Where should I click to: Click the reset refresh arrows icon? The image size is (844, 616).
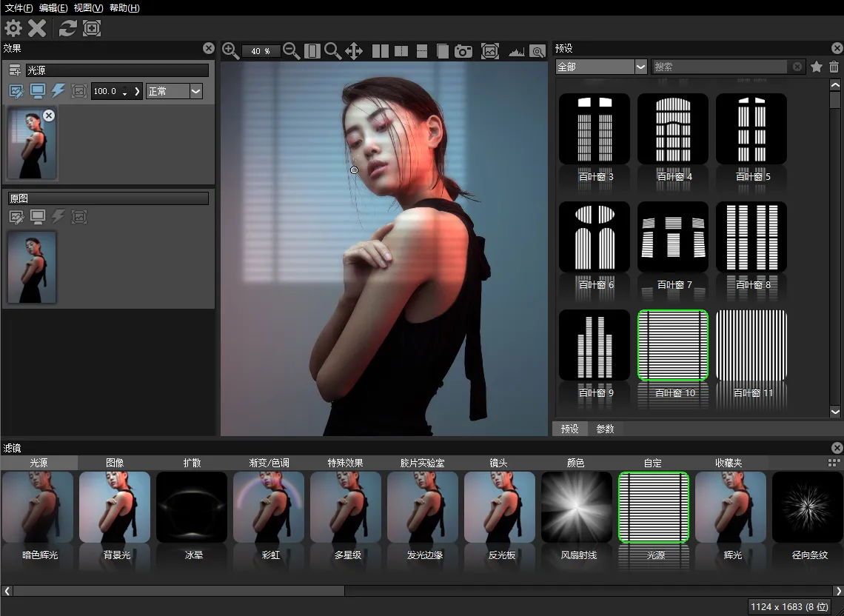pyautogui.click(x=68, y=28)
